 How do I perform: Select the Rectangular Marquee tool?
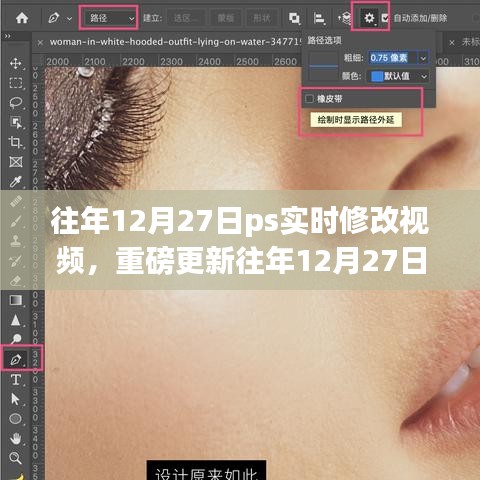coord(16,83)
